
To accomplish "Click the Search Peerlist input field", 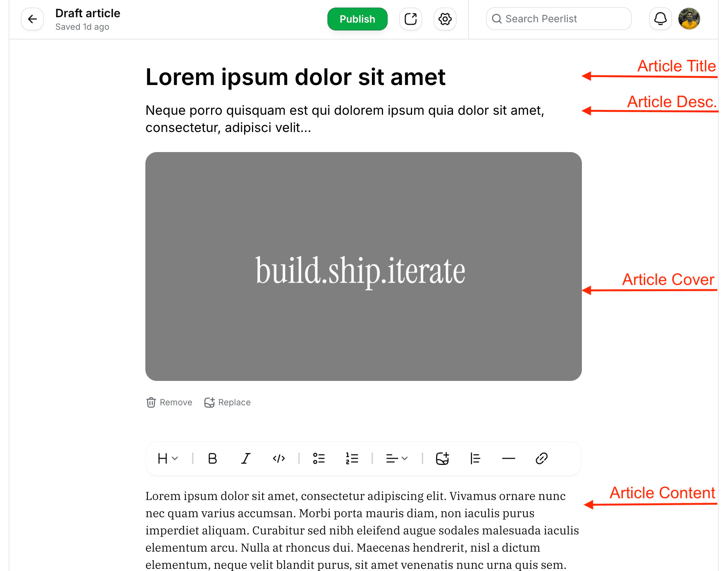I will pos(558,19).
